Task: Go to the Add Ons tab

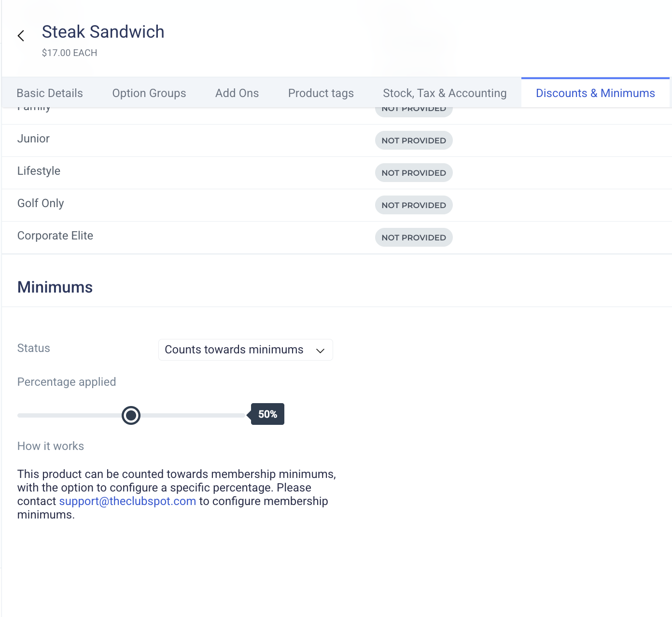Action: tap(237, 93)
